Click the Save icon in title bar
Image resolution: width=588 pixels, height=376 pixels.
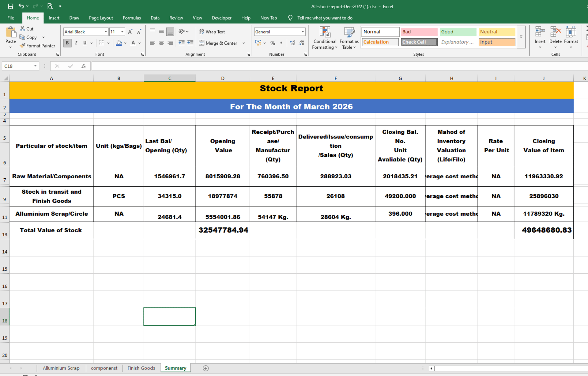[10, 6]
